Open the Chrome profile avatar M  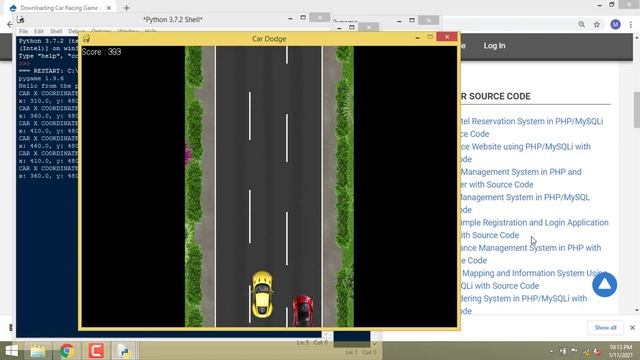(616, 24)
